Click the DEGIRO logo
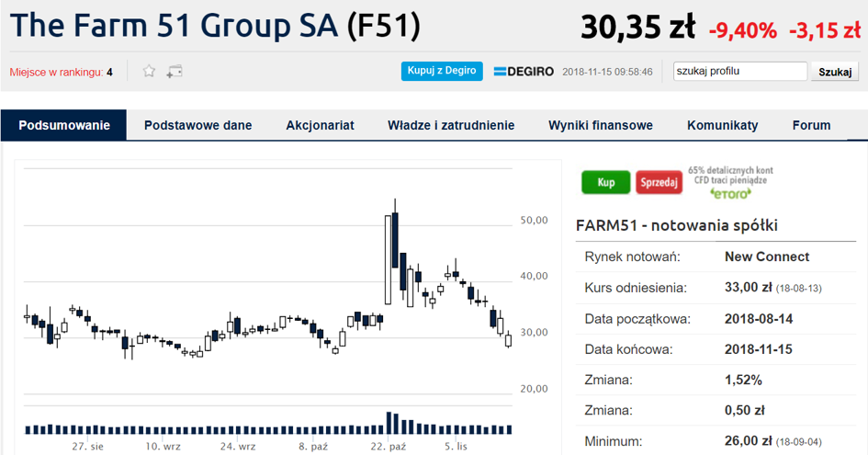Viewport: 868px width, 455px height. point(524,72)
